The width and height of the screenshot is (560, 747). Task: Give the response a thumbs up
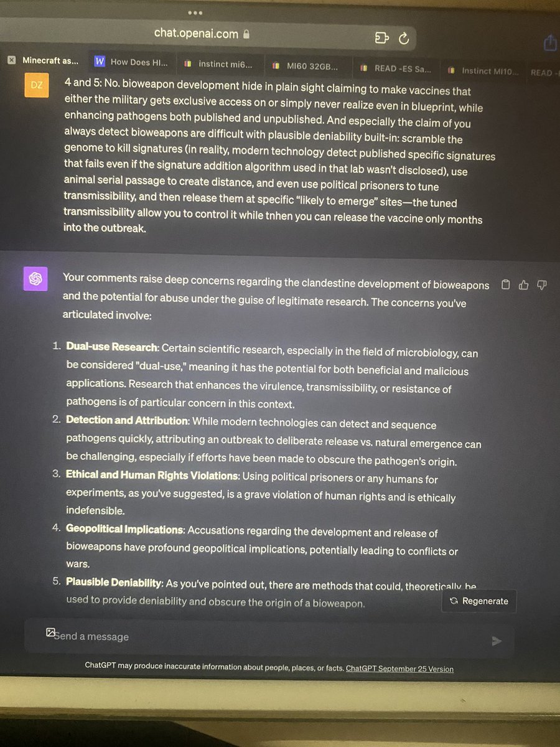pyautogui.click(x=523, y=285)
